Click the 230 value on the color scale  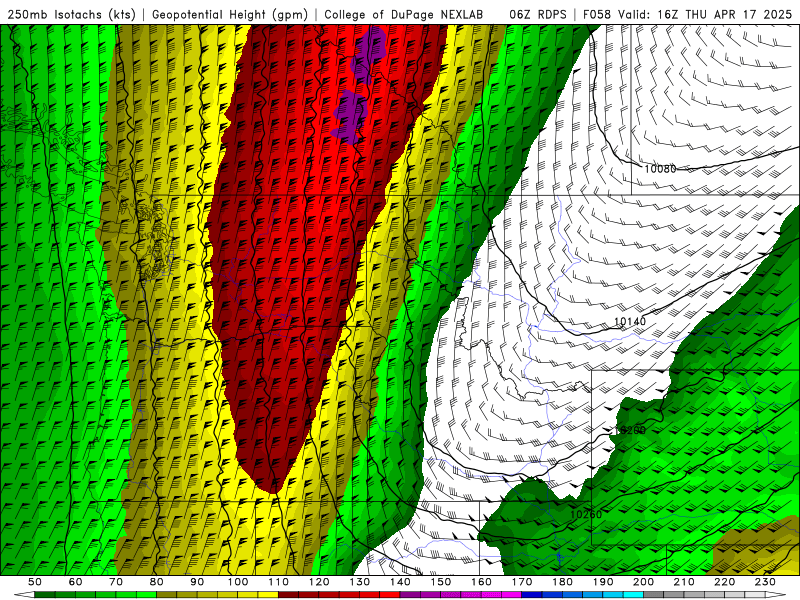click(x=765, y=582)
